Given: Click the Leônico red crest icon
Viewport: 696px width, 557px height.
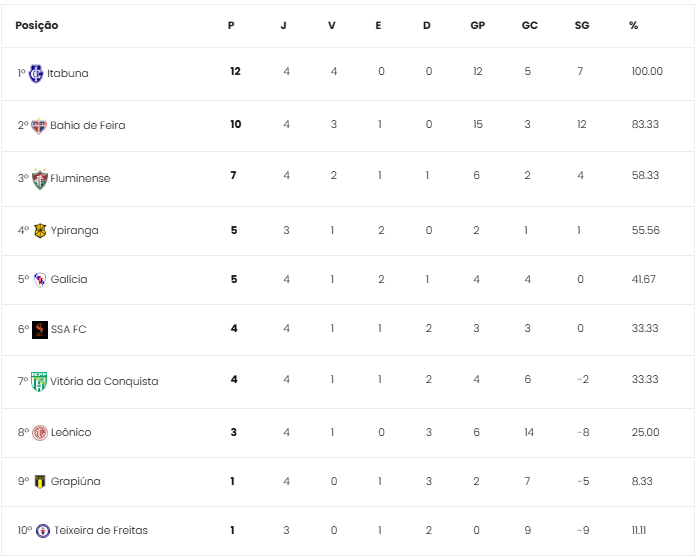Looking at the screenshot, I should tap(40, 433).
